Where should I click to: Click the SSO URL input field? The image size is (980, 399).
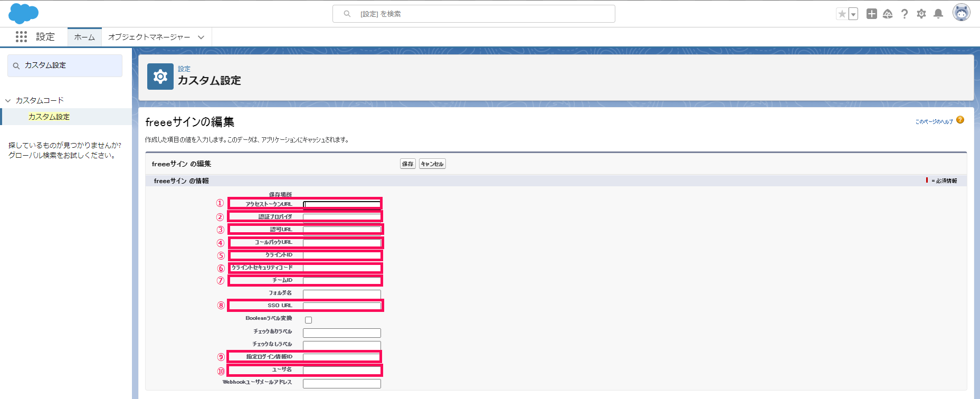[x=342, y=306]
